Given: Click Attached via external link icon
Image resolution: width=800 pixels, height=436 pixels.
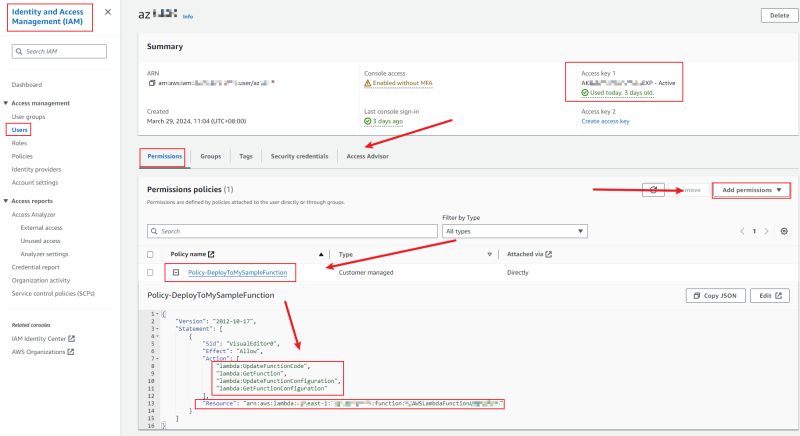Looking at the screenshot, I should (548, 254).
